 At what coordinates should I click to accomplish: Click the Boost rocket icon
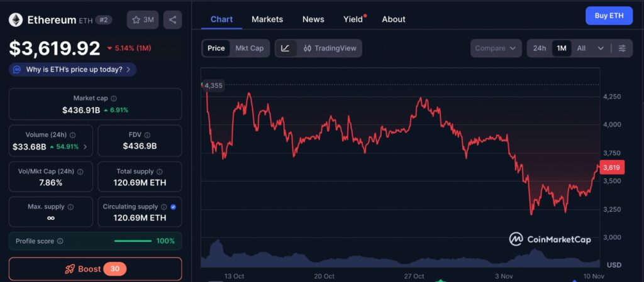70,269
